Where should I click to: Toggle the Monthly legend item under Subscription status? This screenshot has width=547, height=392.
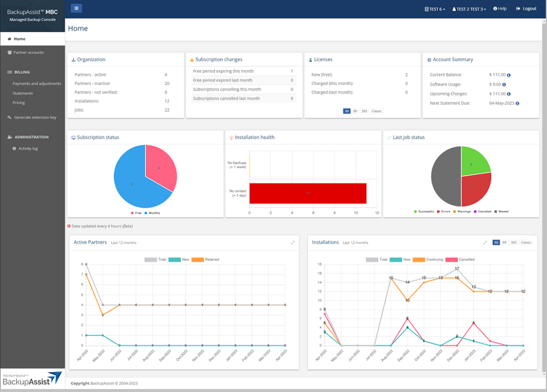click(152, 213)
